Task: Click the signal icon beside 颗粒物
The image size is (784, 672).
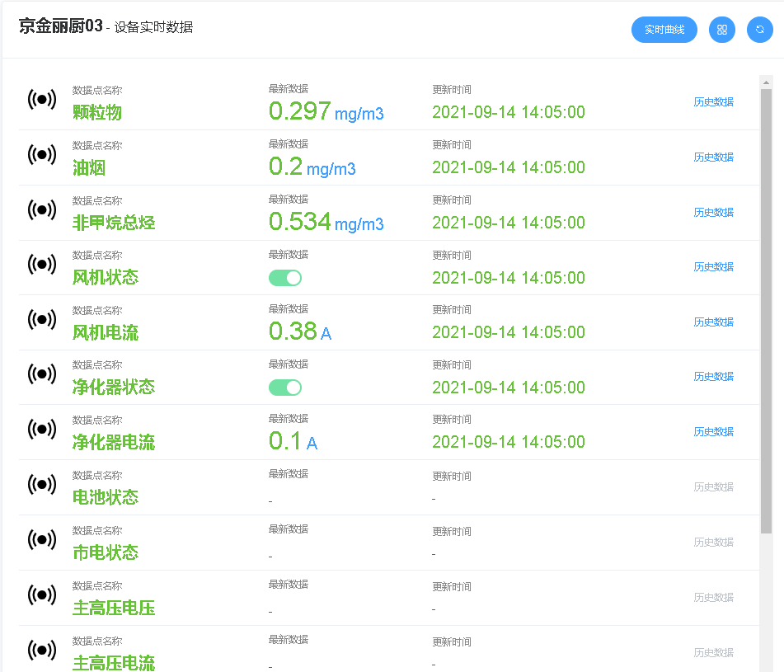Action: pos(42,100)
